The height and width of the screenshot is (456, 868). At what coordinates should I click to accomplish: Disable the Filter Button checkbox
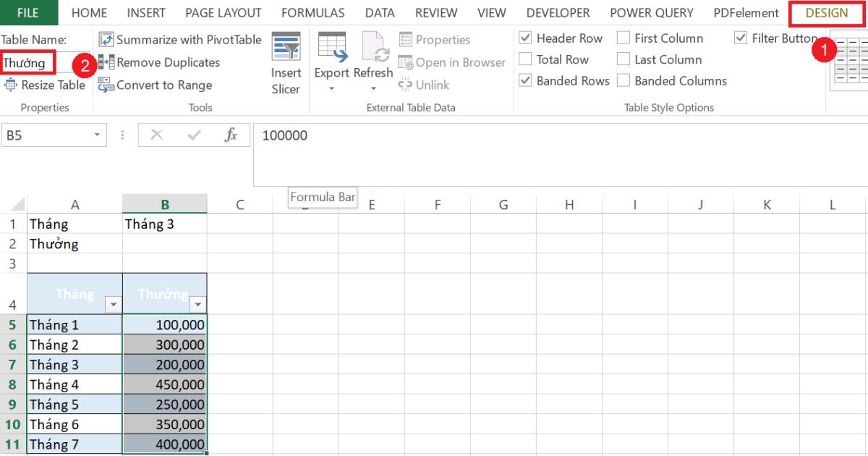741,38
